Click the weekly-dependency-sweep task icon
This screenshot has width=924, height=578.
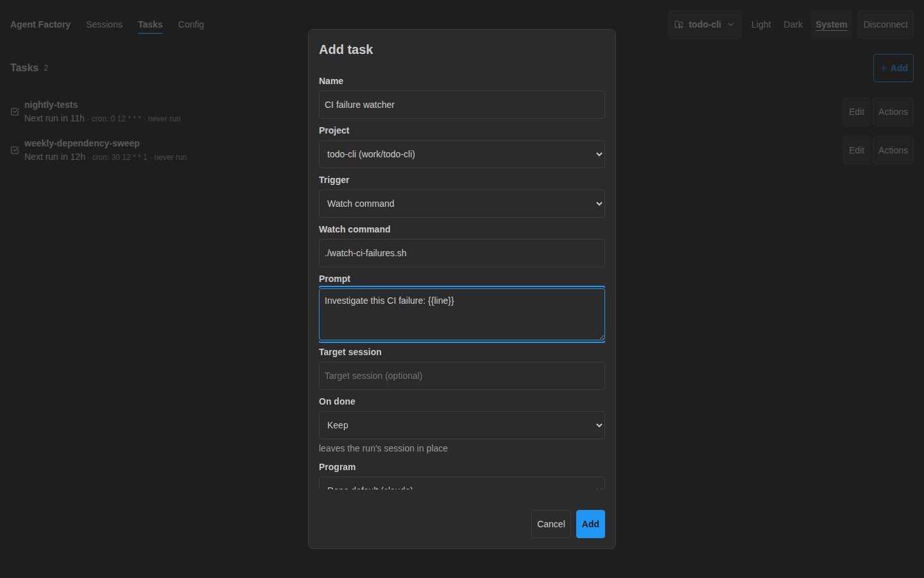[15, 150]
